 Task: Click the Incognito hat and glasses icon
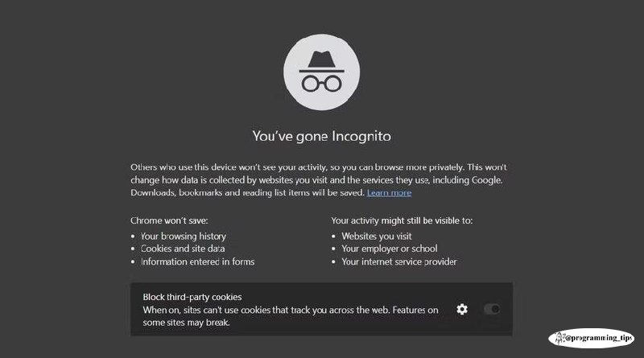click(x=321, y=72)
